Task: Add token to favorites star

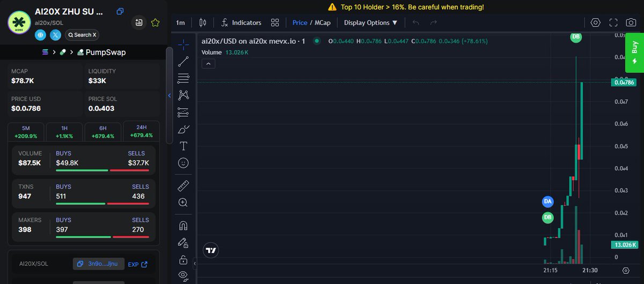Action: [155, 23]
